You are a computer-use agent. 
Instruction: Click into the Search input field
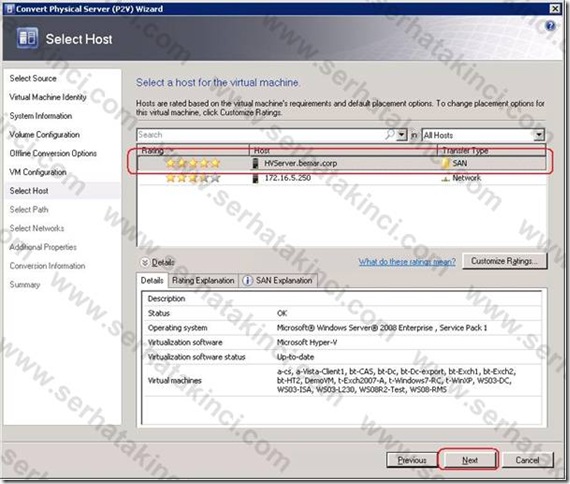tap(260, 135)
